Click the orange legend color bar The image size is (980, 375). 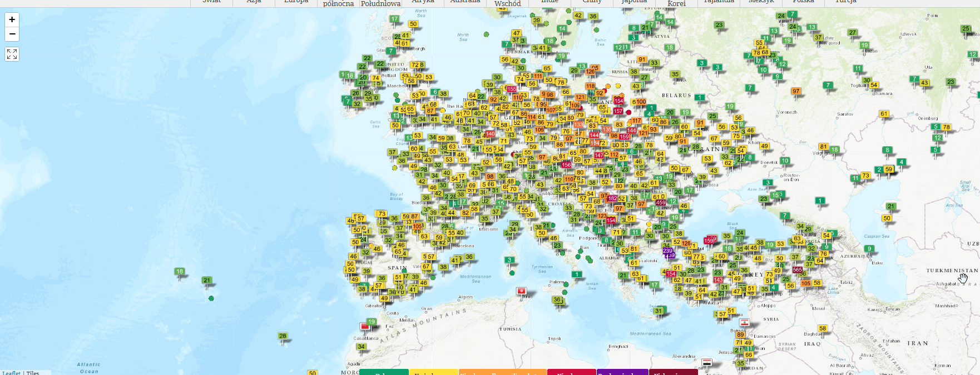click(x=502, y=372)
